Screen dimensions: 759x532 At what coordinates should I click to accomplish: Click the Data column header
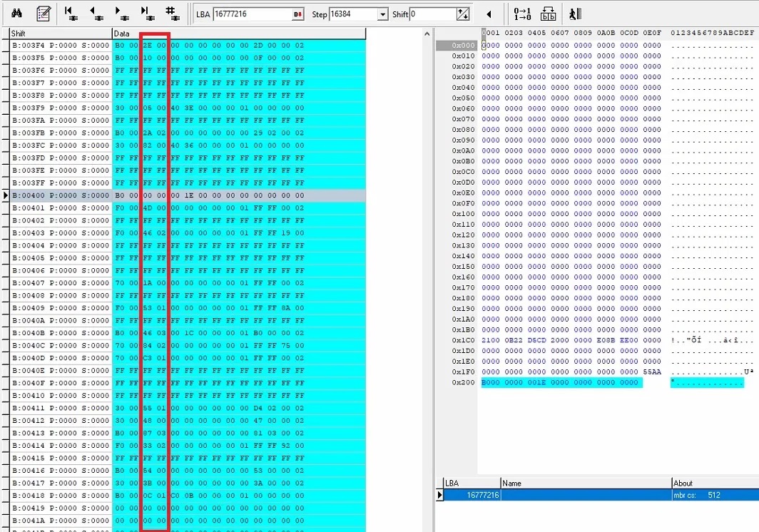pyautogui.click(x=238, y=34)
